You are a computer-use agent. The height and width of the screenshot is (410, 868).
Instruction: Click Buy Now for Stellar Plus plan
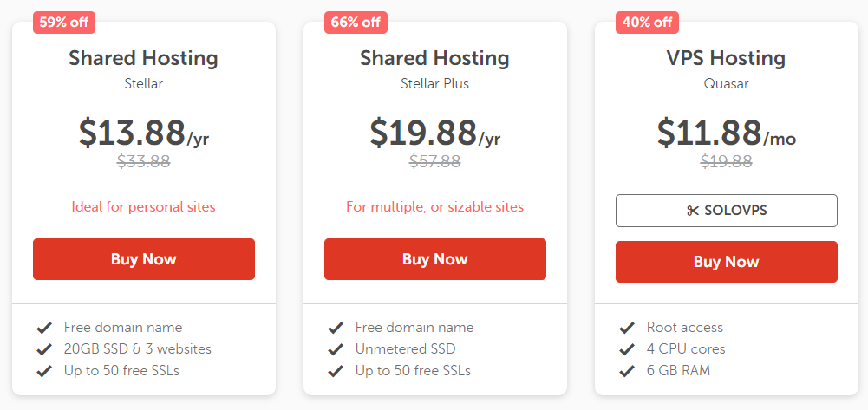tap(435, 259)
